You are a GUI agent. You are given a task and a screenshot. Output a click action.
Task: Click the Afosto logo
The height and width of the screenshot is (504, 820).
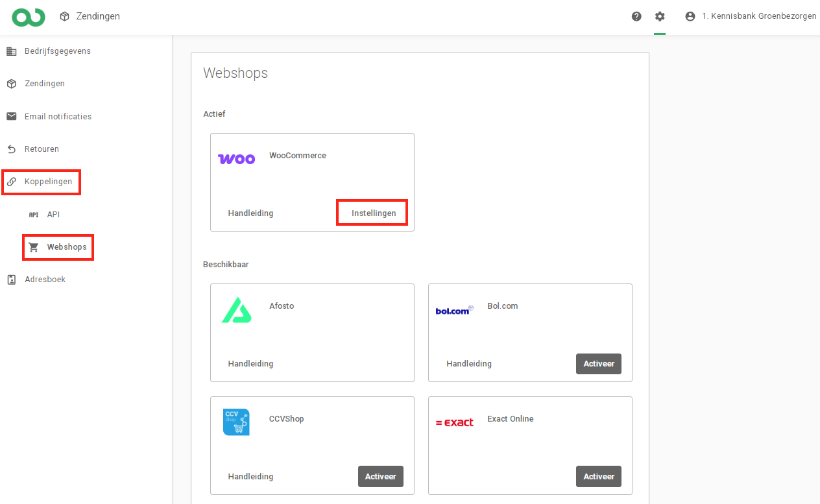click(236, 310)
